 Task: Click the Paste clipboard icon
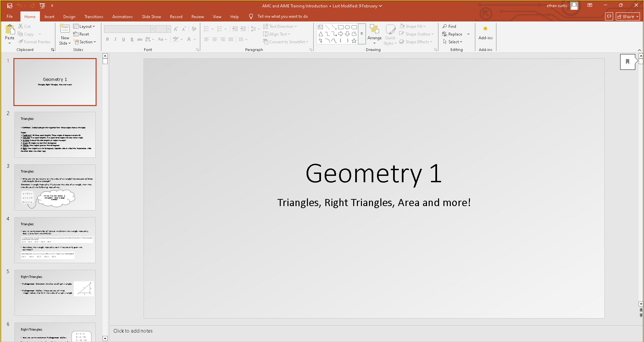point(10,30)
